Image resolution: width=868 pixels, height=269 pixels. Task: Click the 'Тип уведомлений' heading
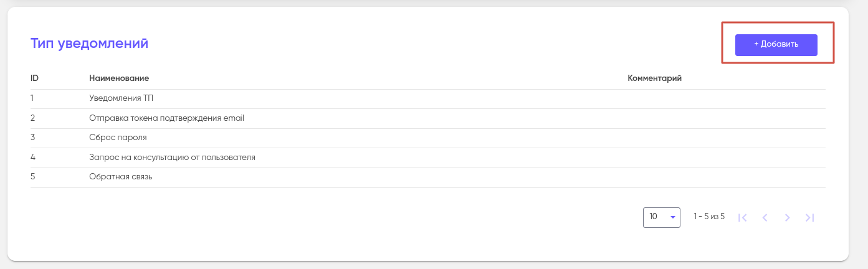pyautogui.click(x=89, y=44)
